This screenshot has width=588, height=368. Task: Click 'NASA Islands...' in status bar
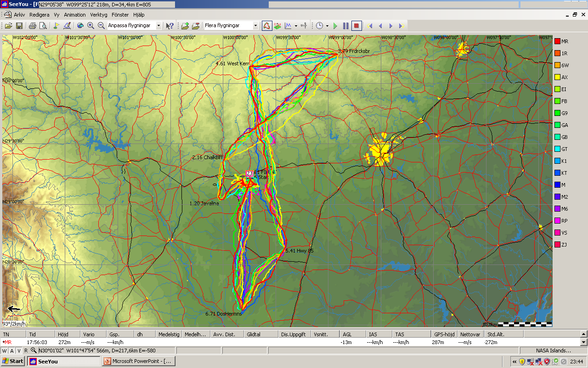(553, 351)
